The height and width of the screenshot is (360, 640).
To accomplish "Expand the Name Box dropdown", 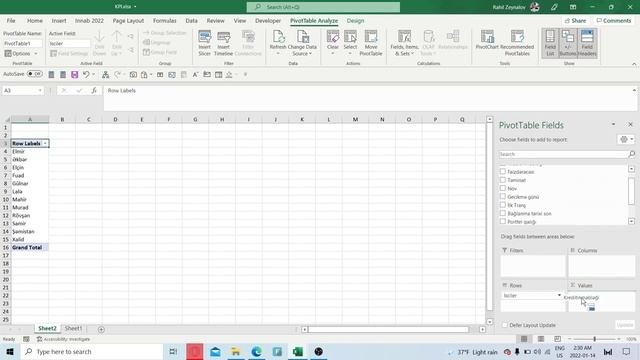I will pos(40,91).
